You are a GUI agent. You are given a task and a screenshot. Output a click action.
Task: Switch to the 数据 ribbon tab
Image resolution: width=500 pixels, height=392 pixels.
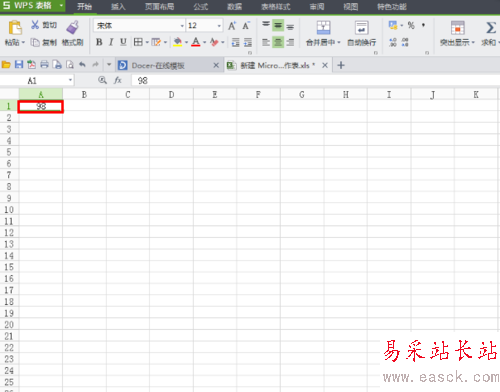coord(234,7)
